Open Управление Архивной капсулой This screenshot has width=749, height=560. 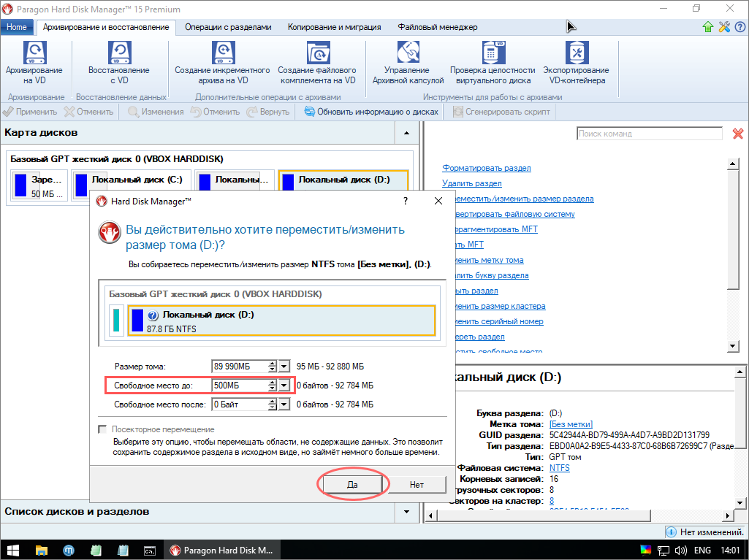[408, 63]
